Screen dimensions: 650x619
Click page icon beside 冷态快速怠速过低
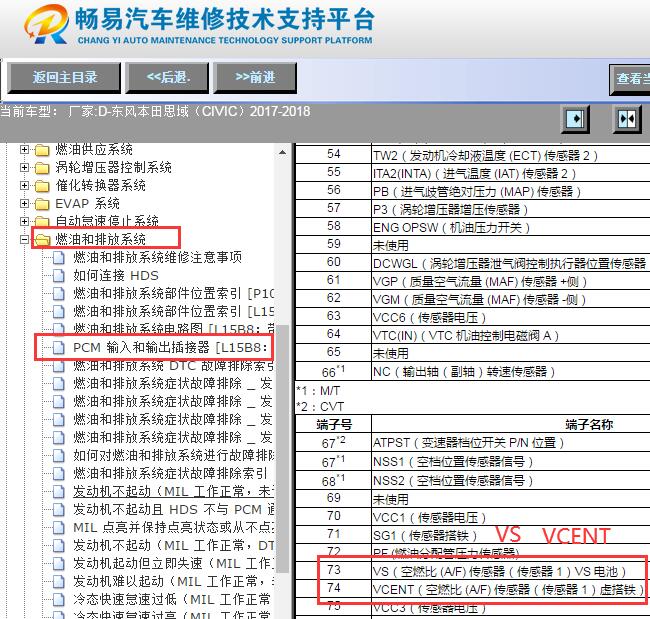click(x=59, y=600)
